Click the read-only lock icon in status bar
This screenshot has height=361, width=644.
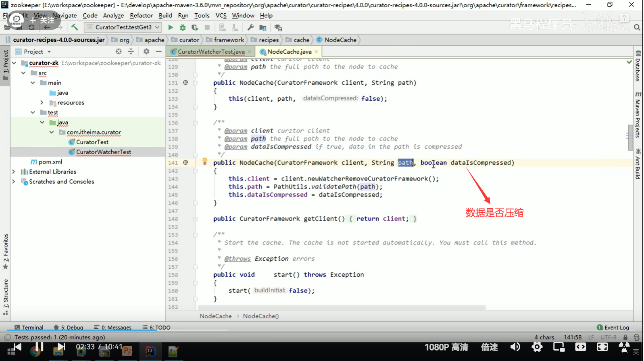(x=625, y=337)
